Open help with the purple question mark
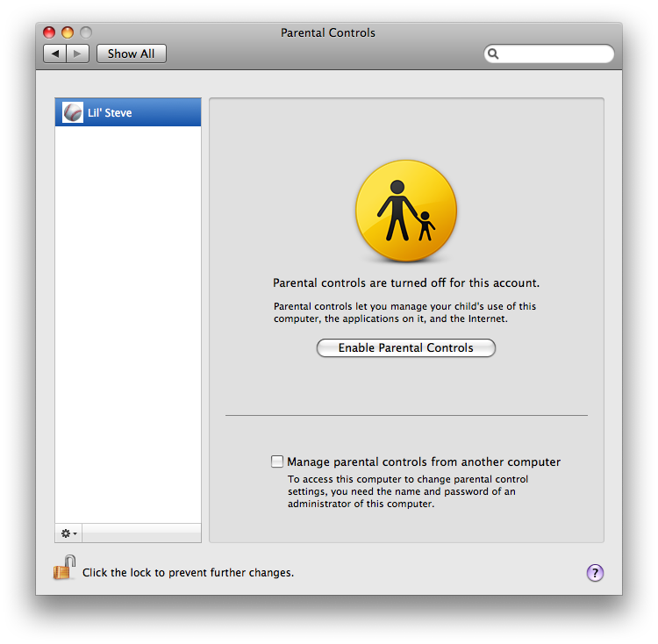The width and height of the screenshot is (658, 644). (595, 573)
